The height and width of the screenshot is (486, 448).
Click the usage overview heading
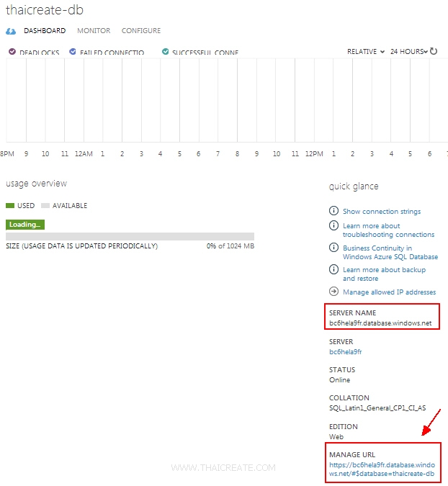[36, 184]
